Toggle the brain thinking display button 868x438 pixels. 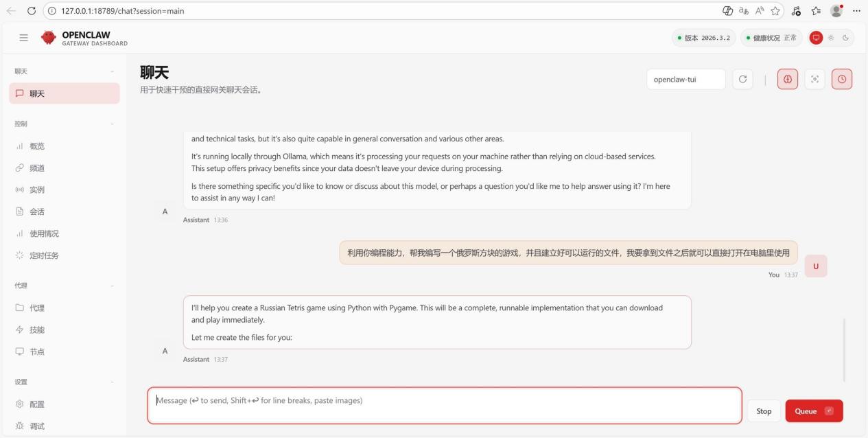coord(787,79)
